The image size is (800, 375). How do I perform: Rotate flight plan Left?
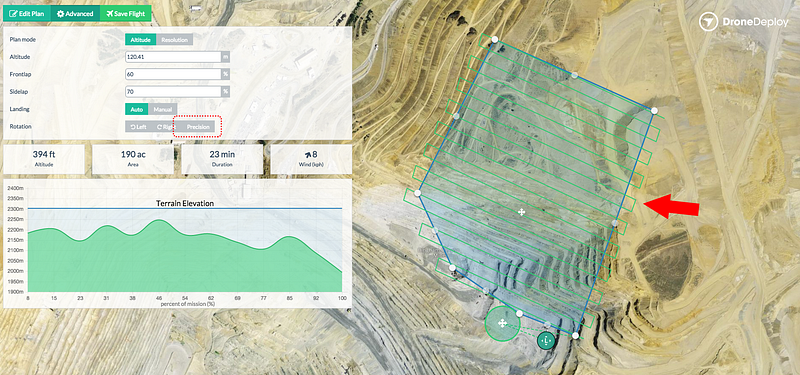138,127
